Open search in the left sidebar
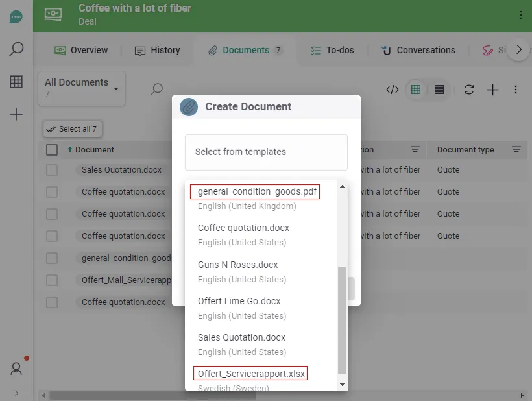This screenshot has height=401, width=532. tap(16, 49)
